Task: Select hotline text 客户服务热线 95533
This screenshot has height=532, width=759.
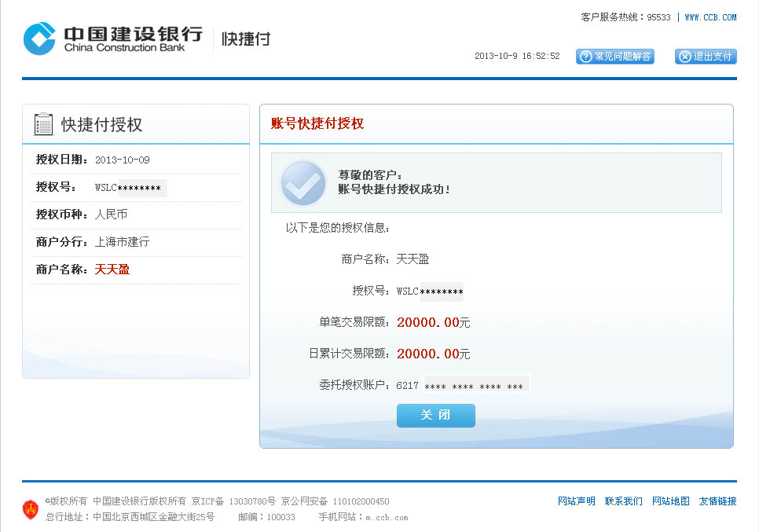Action: [x=625, y=17]
